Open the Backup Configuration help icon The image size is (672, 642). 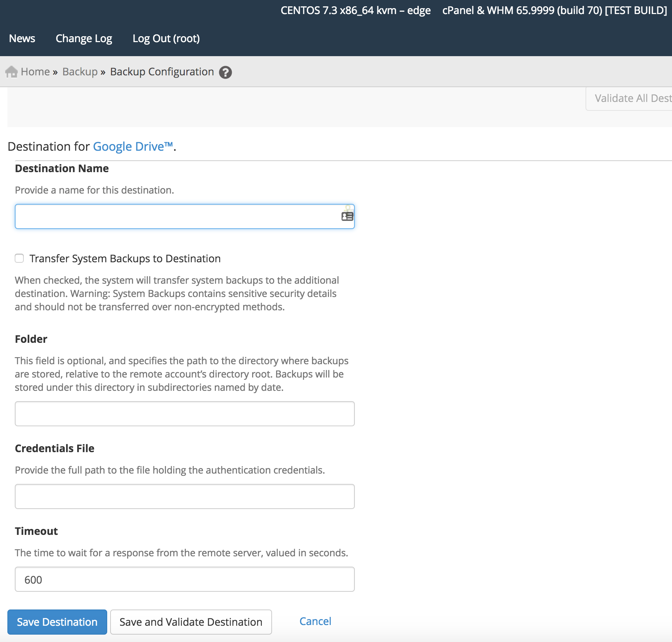(225, 72)
